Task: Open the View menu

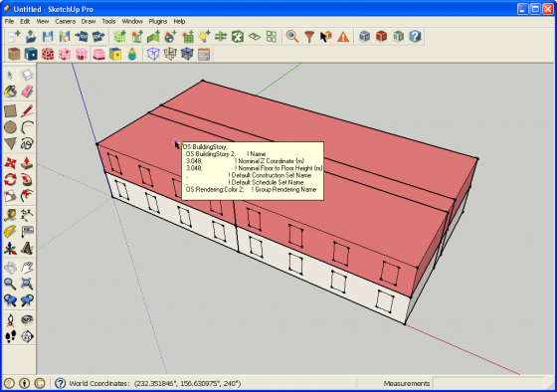Action: click(42, 21)
